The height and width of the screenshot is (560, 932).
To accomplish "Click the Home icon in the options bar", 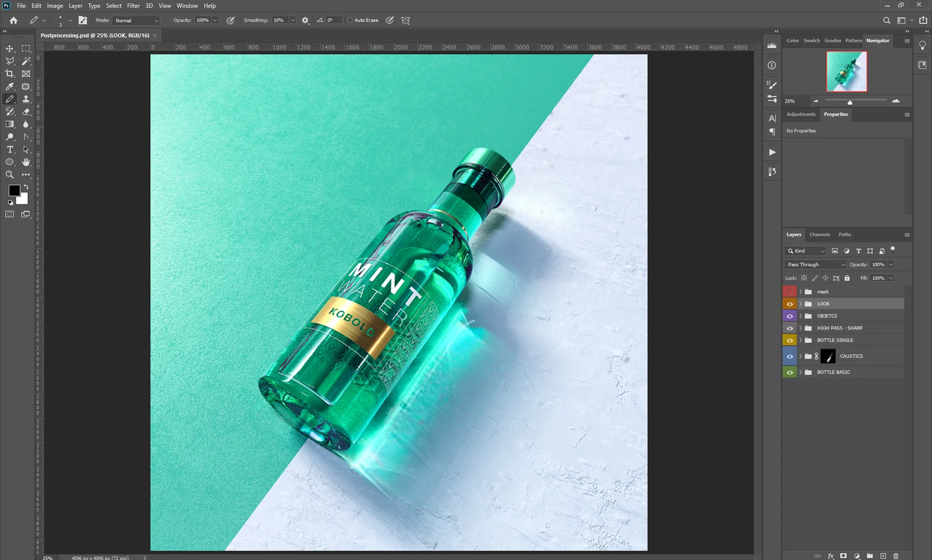I will coord(13,20).
